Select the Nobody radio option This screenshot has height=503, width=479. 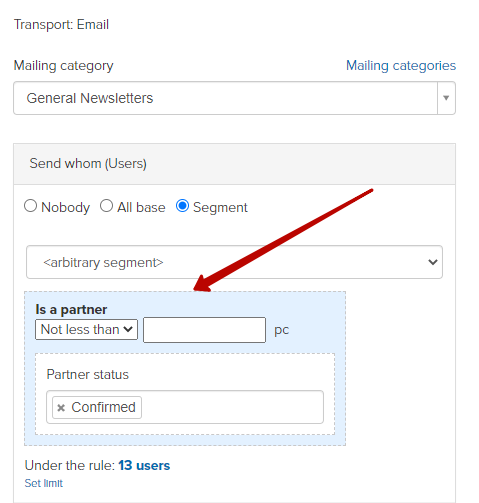tap(30, 206)
